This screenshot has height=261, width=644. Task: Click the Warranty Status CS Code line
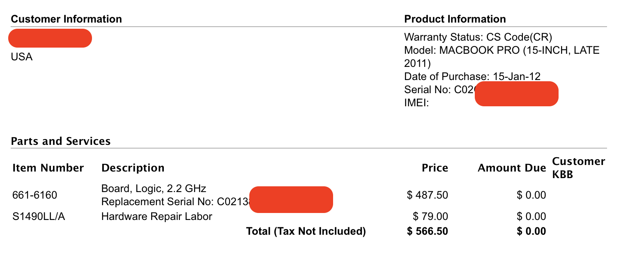pos(478,37)
